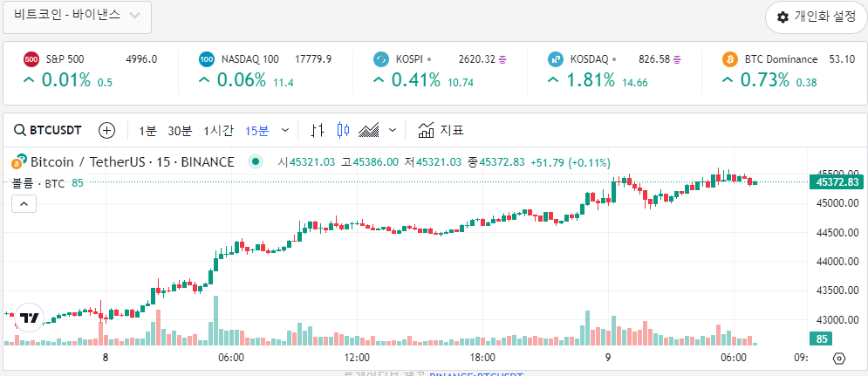Select the 15분 interval
Screen dimensions: 868x376
(256, 131)
